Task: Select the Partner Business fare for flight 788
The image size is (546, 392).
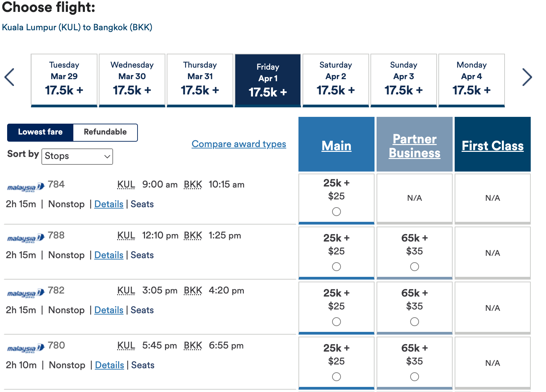Action: click(x=414, y=267)
